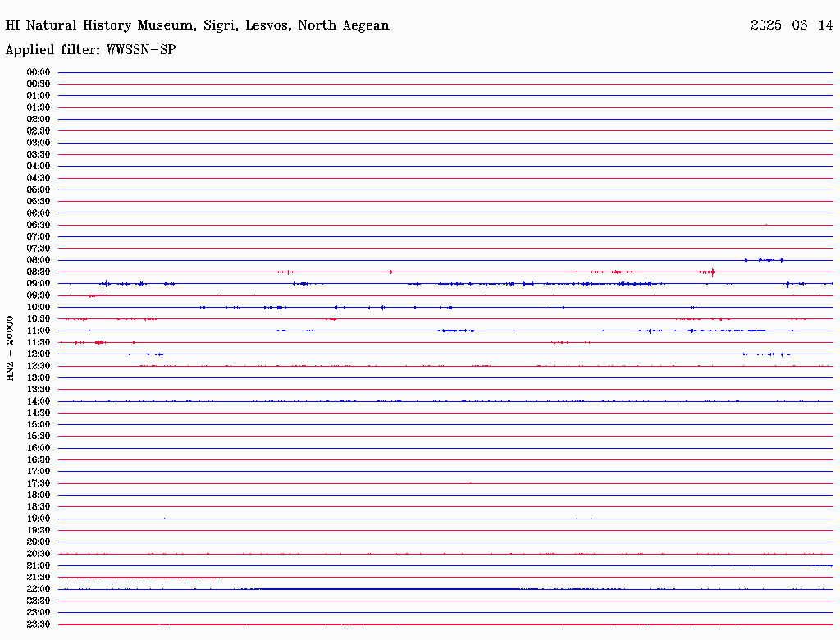This screenshot has height=640, width=840.
Task: Select the 02:00 time label
Action: (39, 120)
